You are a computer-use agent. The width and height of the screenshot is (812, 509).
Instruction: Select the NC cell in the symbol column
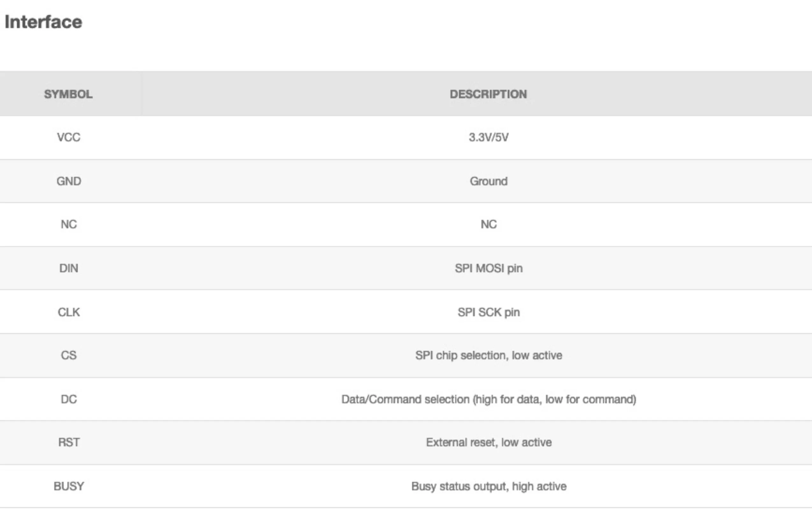click(x=69, y=224)
